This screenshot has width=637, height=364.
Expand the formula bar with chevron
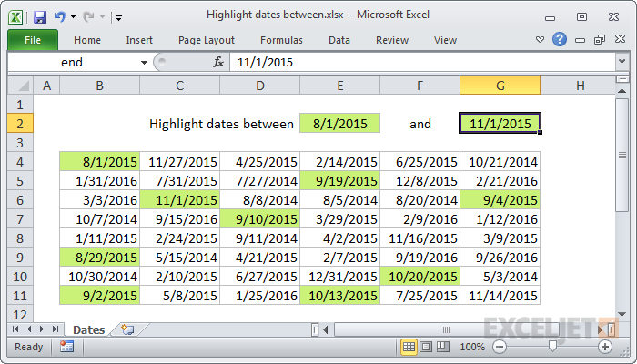pos(622,62)
